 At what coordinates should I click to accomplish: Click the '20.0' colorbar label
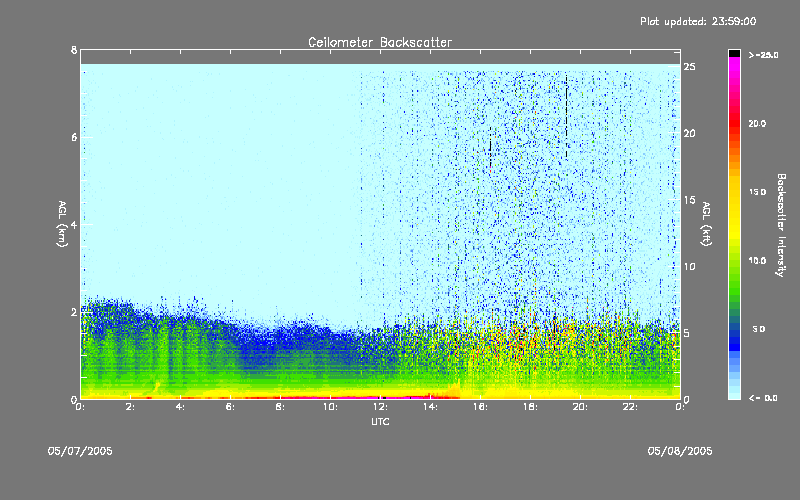click(757, 123)
